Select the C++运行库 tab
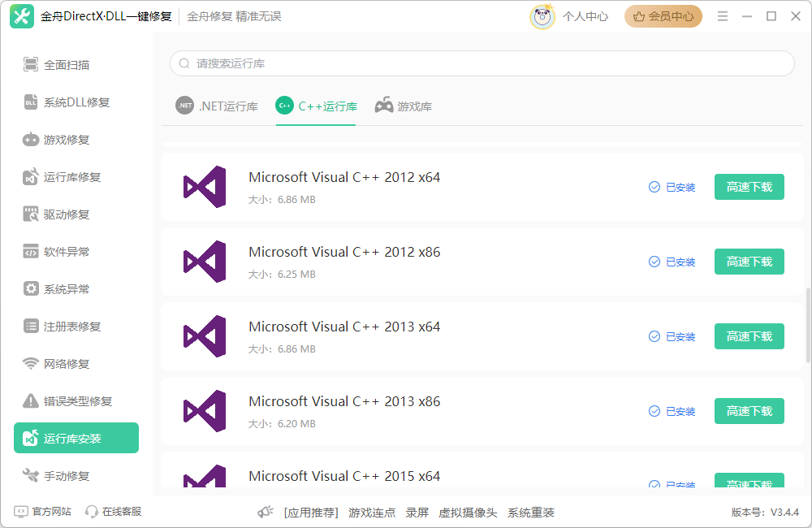Viewport: 812px width, 528px height. [317, 106]
